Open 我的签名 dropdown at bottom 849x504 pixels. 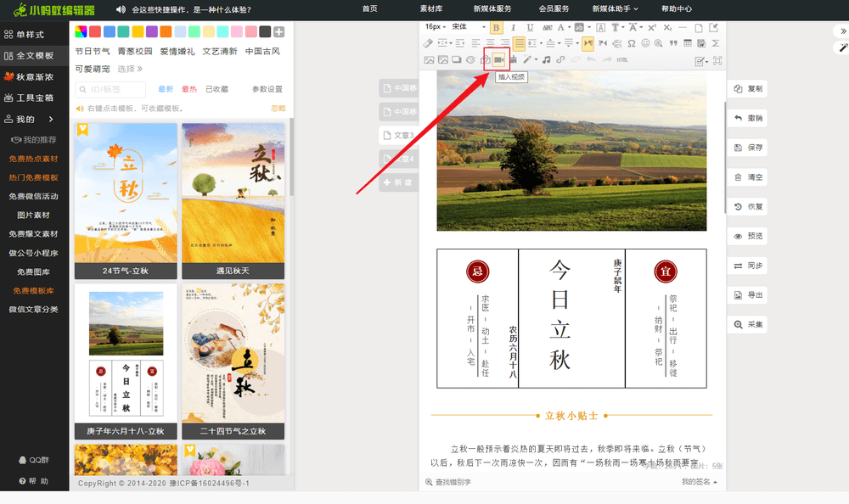coord(699,482)
